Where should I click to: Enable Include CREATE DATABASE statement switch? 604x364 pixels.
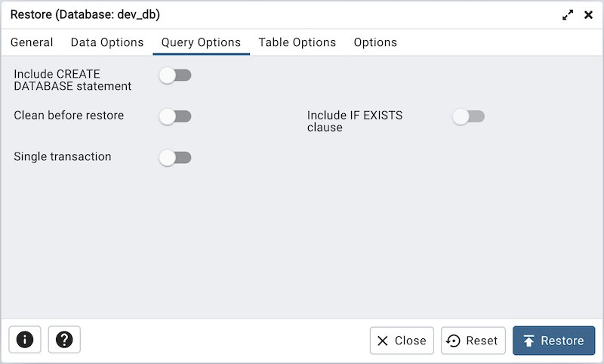(175, 75)
